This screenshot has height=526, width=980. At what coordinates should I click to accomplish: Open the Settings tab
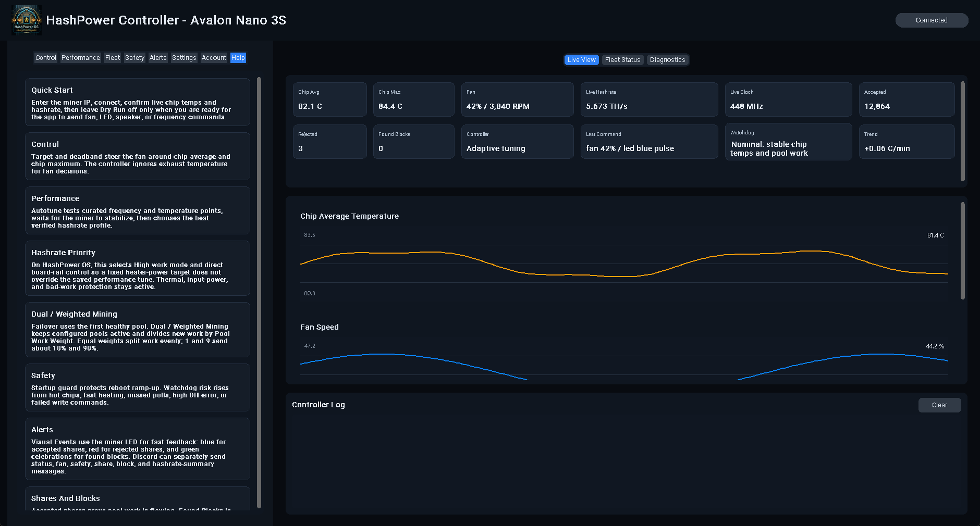tap(184, 58)
